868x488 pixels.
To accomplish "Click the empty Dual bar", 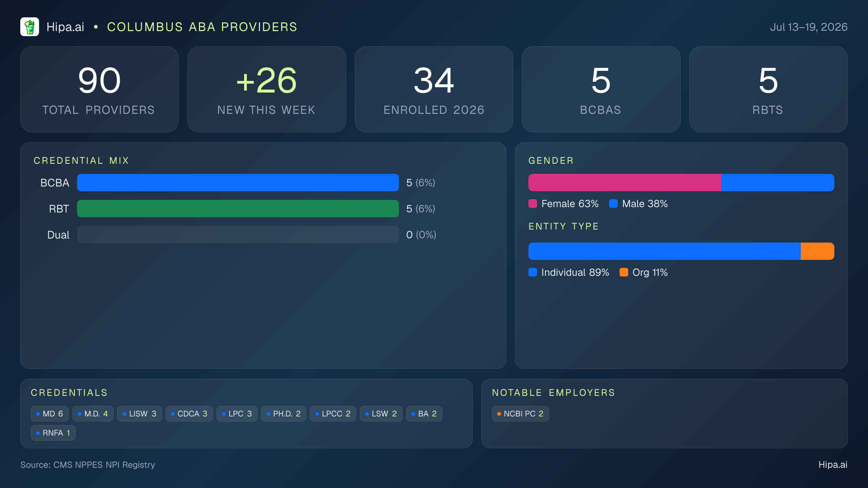I will pos(238,235).
